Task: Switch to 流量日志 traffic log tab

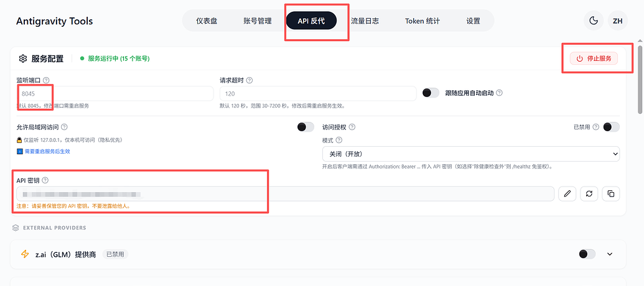Action: [365, 21]
